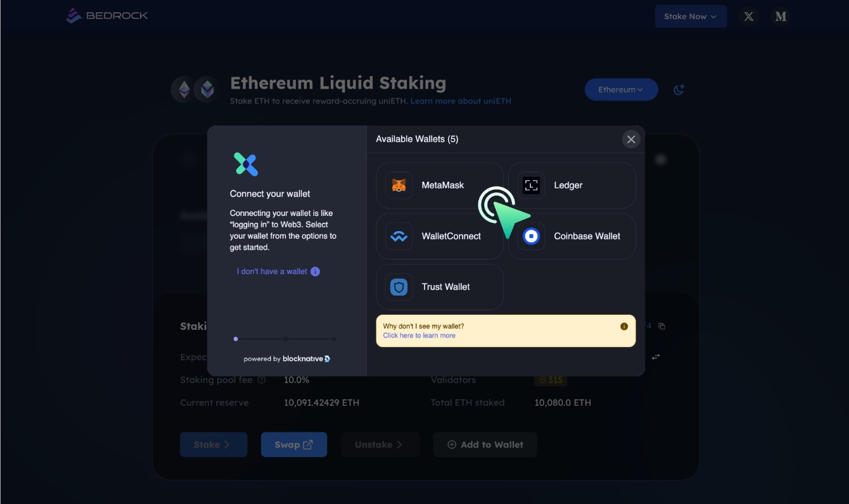849x504 pixels.
Task: Toggle dark mode moon icon
Action: pos(679,90)
